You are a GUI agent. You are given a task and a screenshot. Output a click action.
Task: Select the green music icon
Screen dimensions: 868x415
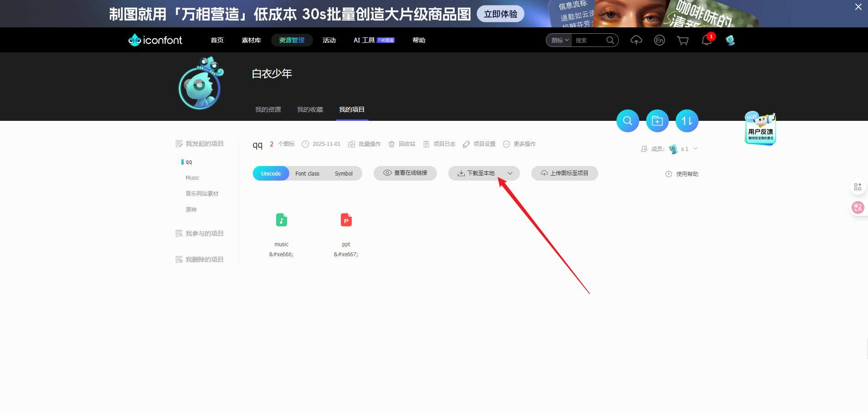coord(281,220)
